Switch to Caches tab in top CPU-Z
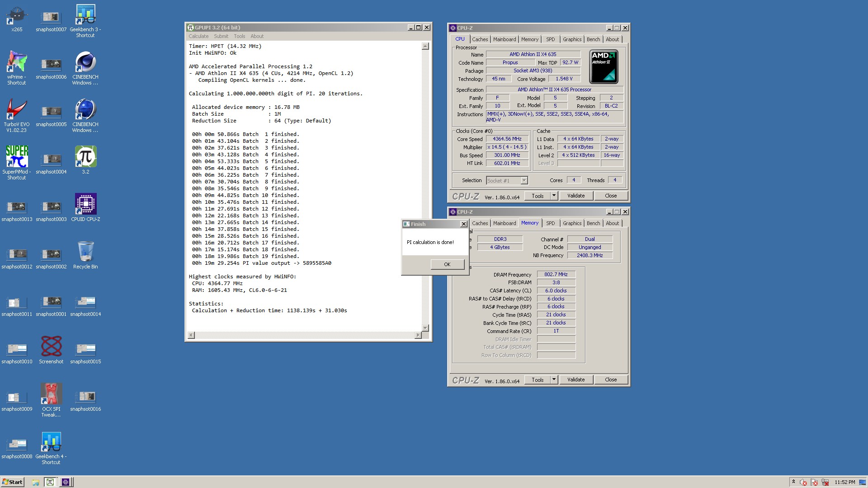 click(480, 39)
